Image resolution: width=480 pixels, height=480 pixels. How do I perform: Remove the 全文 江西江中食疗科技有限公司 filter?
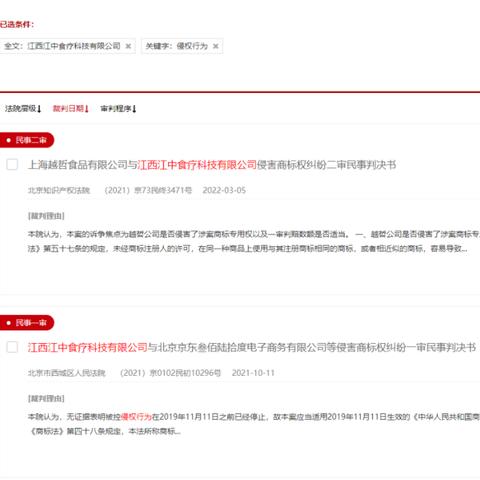click(128, 46)
